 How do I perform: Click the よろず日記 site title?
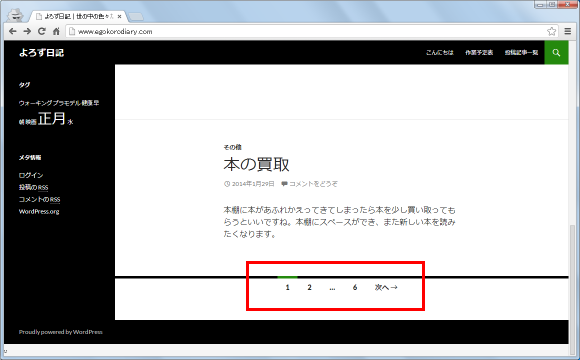pyautogui.click(x=41, y=53)
